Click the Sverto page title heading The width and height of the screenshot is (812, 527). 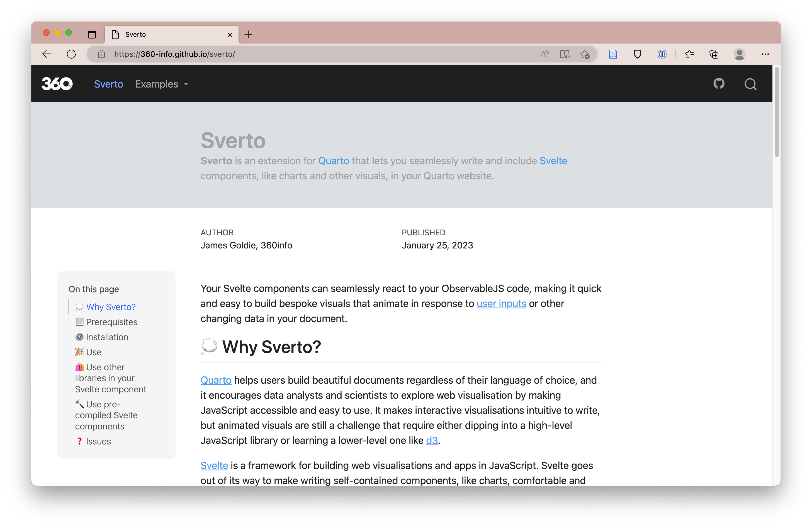[233, 140]
